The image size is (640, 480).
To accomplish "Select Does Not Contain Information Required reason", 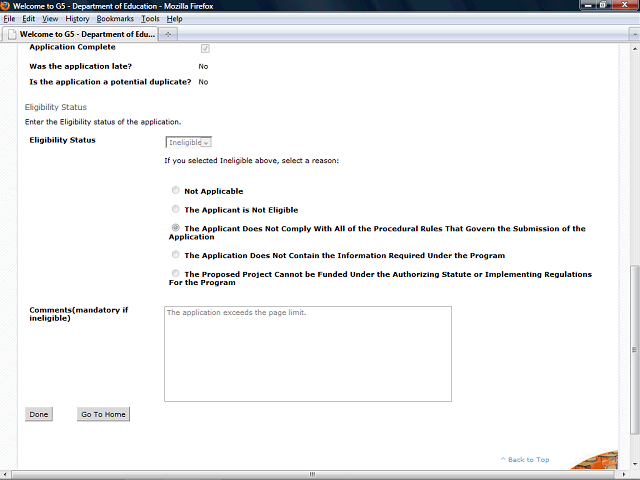I will pyautogui.click(x=176, y=255).
